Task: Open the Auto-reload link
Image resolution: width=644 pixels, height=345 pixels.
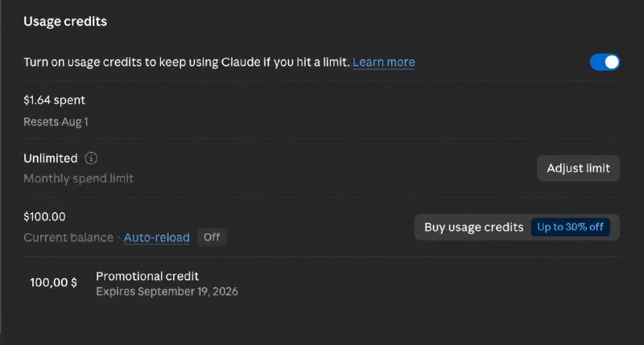Action: click(156, 237)
